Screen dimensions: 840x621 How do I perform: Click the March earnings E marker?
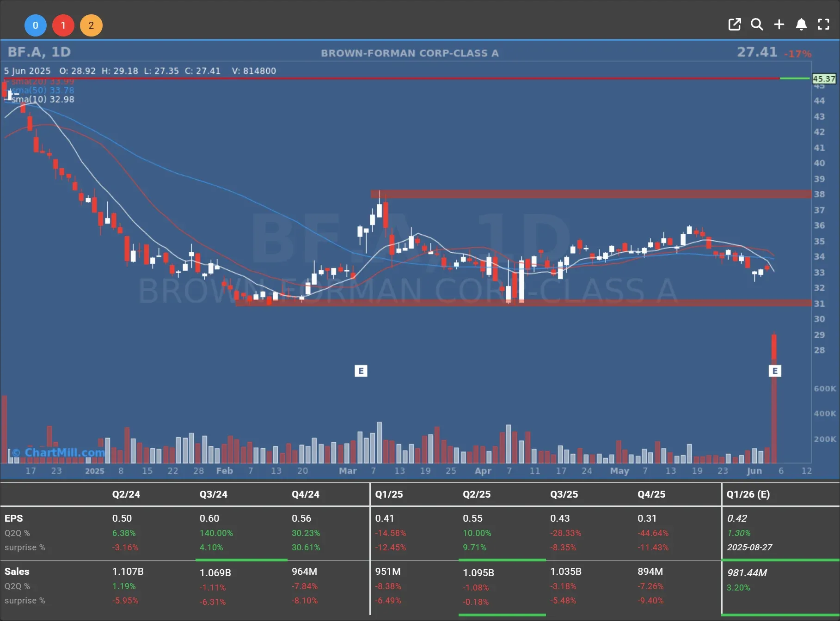361,371
